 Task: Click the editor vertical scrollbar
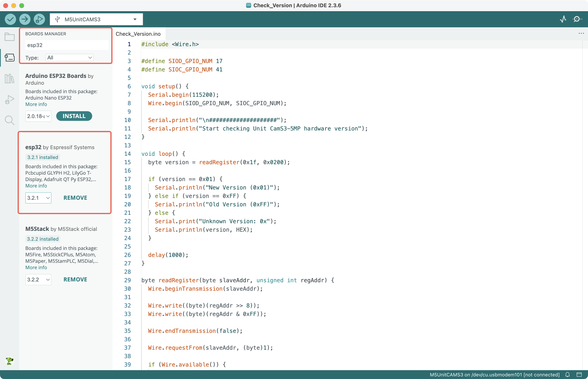pyautogui.click(x=585, y=205)
